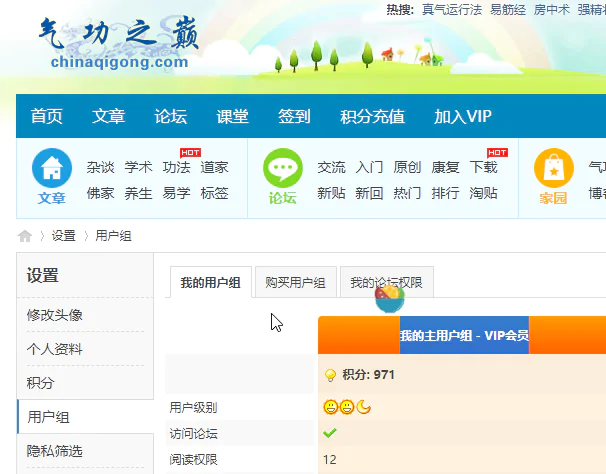Click the green checkmark for 访问论坛

click(330, 433)
